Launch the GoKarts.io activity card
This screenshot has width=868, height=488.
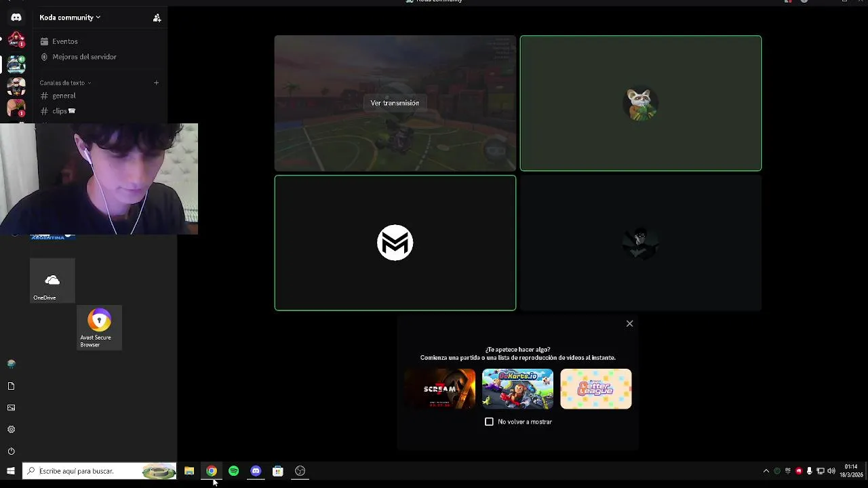coord(517,389)
